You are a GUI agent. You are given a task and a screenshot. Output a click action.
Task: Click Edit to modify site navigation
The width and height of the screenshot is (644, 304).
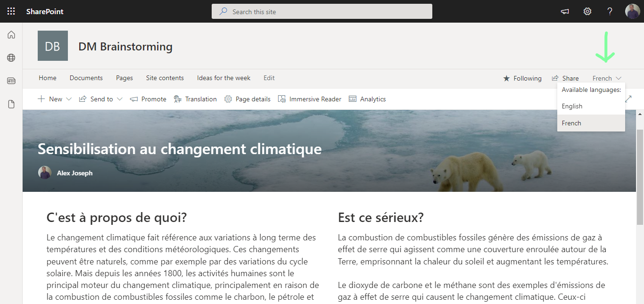pyautogui.click(x=269, y=78)
